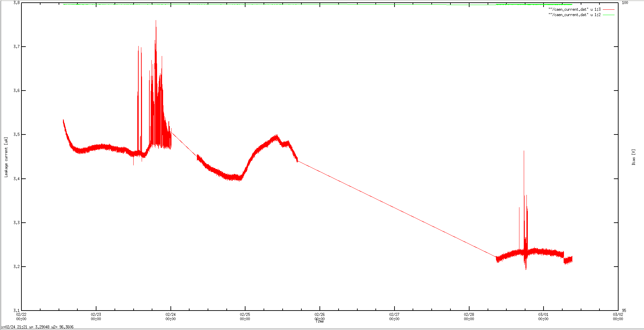
Task: Click the Leakage current [uA] axis label
Action: tap(6, 158)
